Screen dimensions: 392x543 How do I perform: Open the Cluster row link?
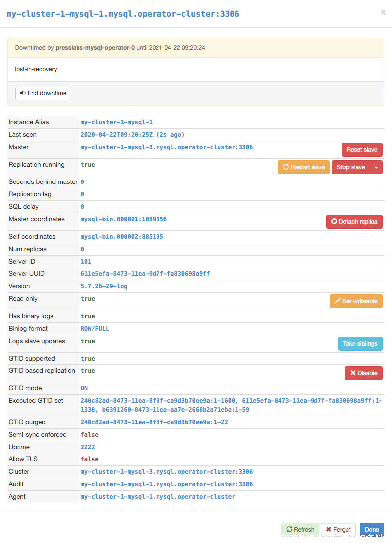(x=167, y=472)
